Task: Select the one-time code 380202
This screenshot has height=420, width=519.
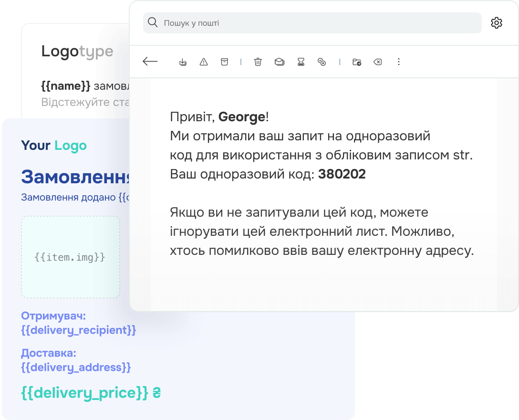Action: click(x=342, y=174)
